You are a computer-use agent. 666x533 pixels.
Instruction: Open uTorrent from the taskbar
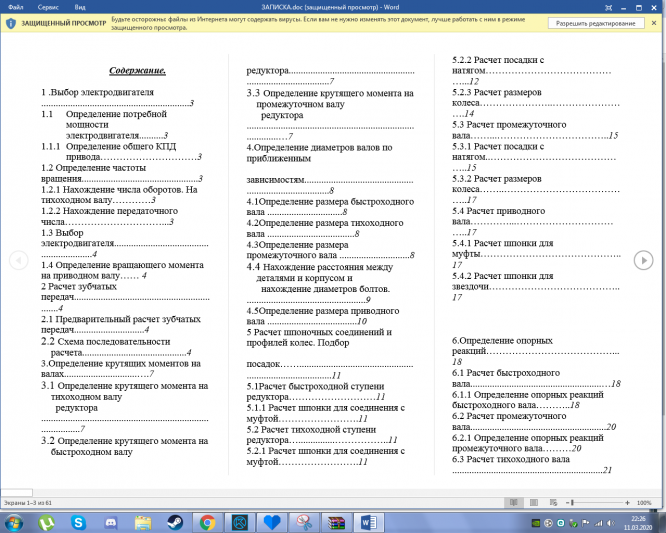point(46,522)
